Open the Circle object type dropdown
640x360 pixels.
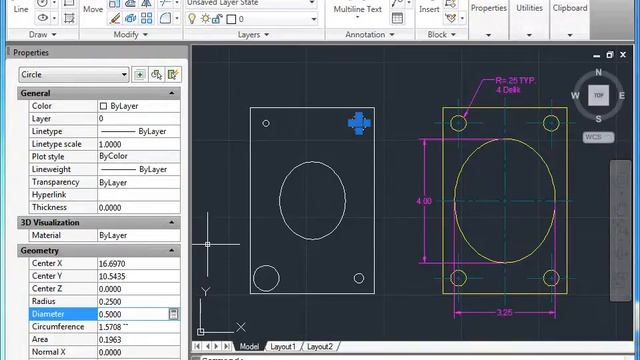pyautogui.click(x=124, y=75)
